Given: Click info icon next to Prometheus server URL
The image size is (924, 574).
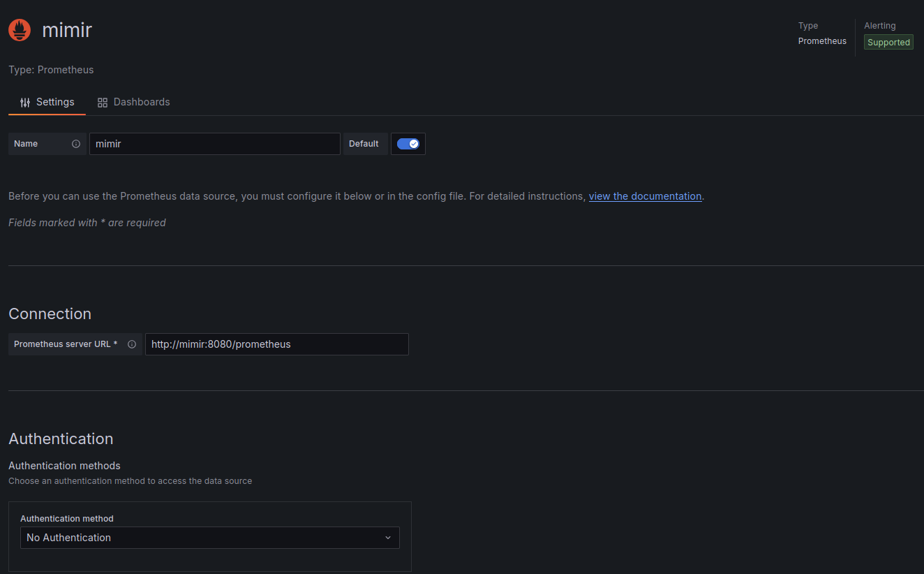Looking at the screenshot, I should [132, 344].
